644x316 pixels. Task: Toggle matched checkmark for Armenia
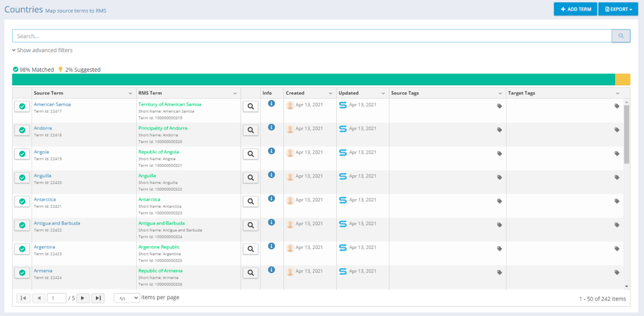(22, 273)
